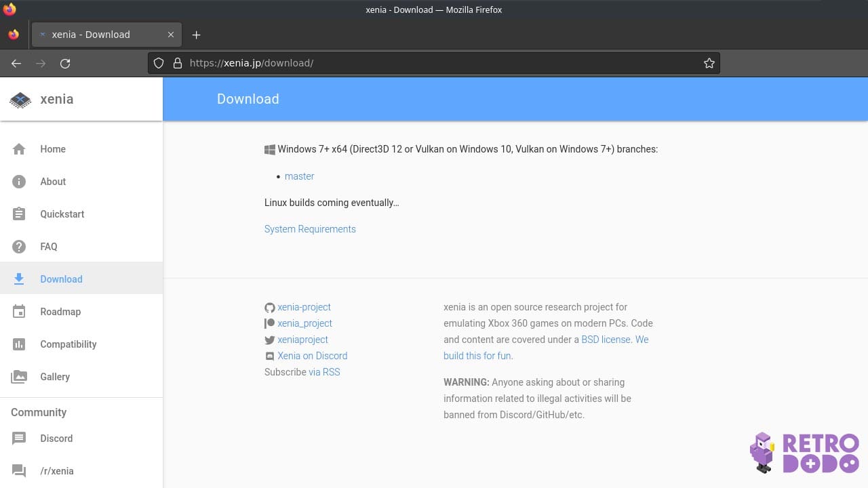Open the About sidebar item
868x488 pixels.
point(81,182)
